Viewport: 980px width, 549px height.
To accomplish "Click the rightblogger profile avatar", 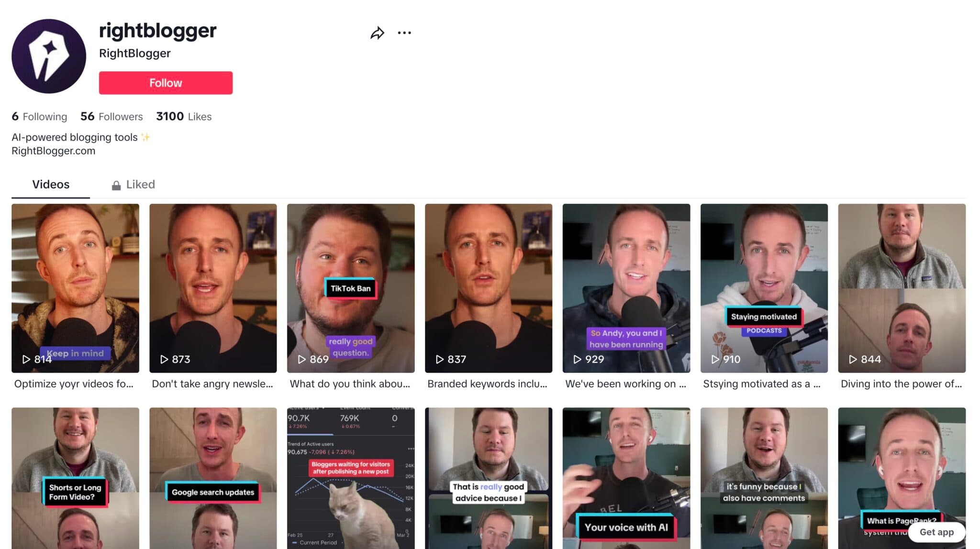I will [49, 56].
